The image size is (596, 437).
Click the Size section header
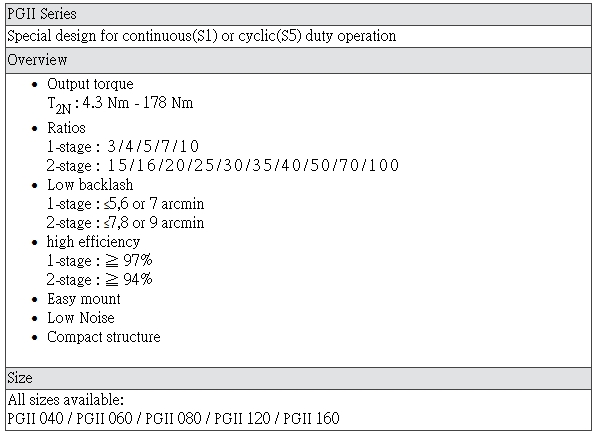[x=298, y=378]
